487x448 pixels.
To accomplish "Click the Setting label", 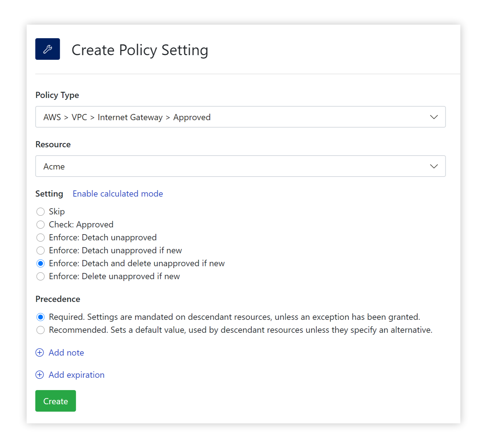I will tap(49, 194).
